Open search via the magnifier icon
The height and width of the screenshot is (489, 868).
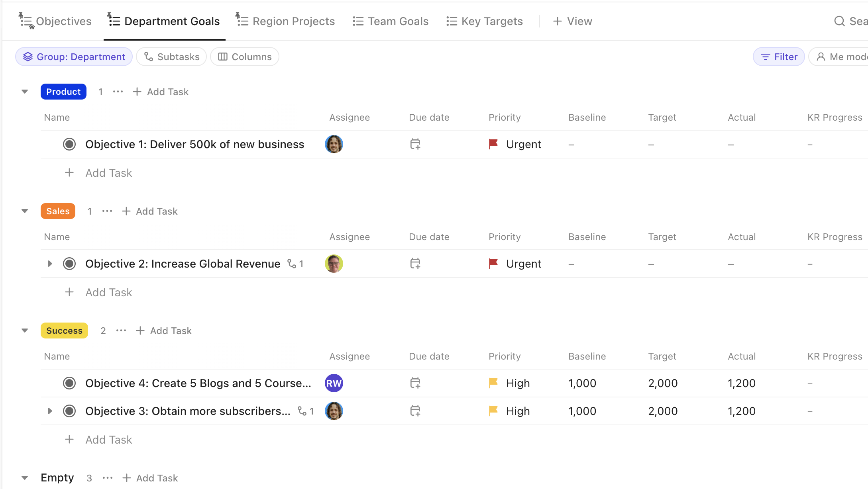(839, 21)
